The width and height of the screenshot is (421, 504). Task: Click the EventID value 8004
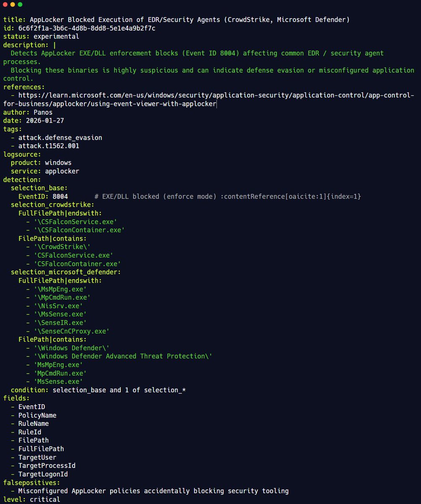(x=60, y=196)
